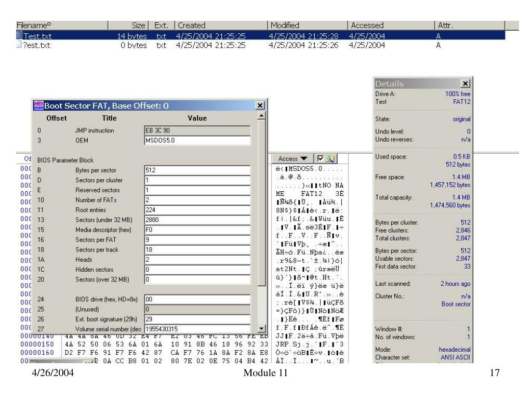Viewport: 532px width, 399px height.
Task: Click hex offset row '00000160'
Action: 37,353
